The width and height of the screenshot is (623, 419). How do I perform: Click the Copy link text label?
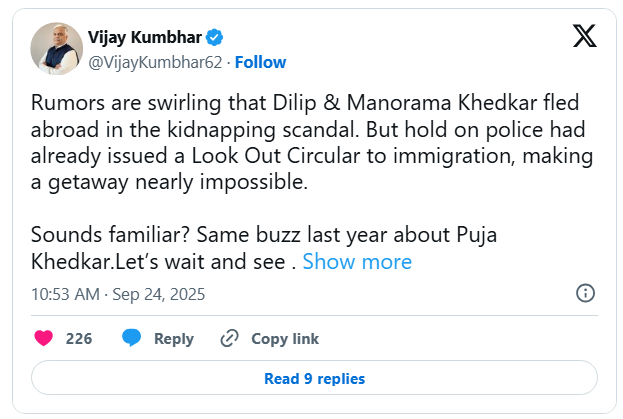pos(285,339)
